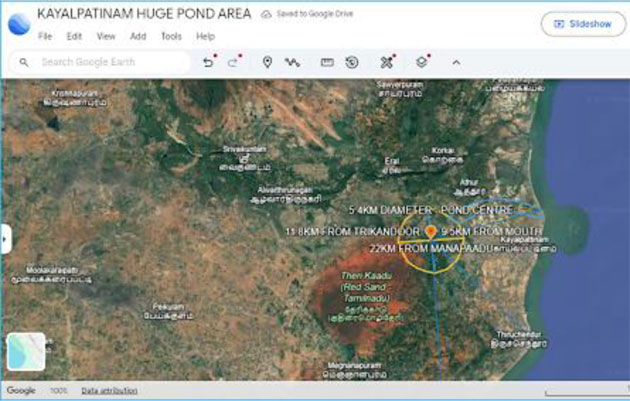This screenshot has height=401, width=630.
Task: Open the File menu
Action: pos(45,36)
